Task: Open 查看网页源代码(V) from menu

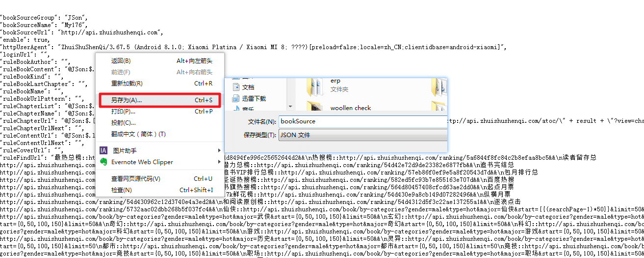Action: pos(135,179)
